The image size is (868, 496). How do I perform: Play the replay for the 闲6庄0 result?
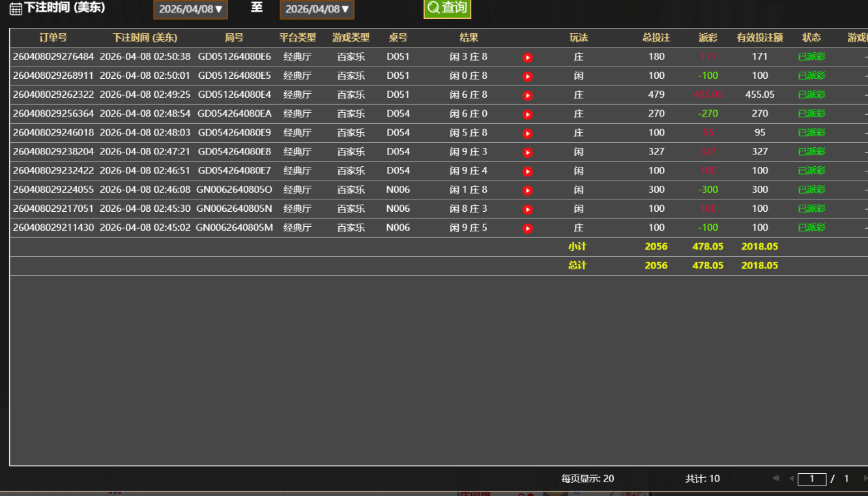pos(527,113)
